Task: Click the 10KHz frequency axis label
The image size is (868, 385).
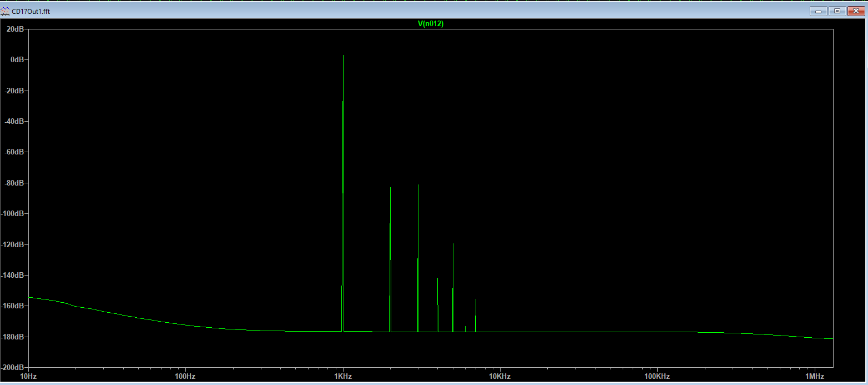Action: tap(500, 376)
